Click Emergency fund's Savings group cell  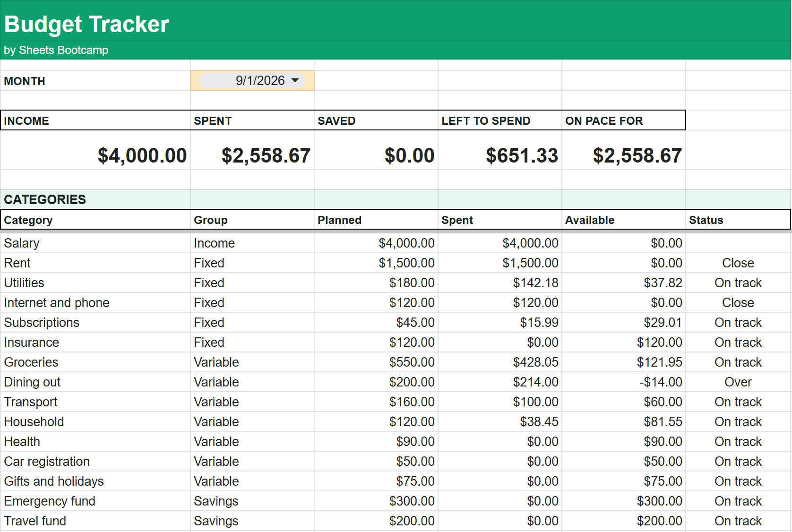pyautogui.click(x=252, y=501)
